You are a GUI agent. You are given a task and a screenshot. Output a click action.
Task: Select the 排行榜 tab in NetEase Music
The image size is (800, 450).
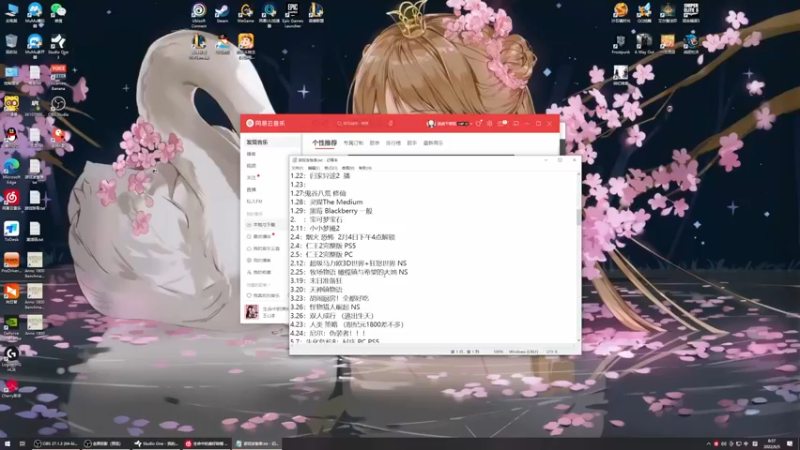pos(393,143)
